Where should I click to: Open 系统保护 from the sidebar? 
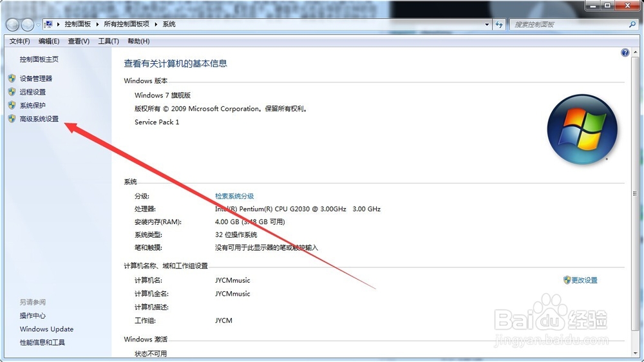pyautogui.click(x=32, y=106)
